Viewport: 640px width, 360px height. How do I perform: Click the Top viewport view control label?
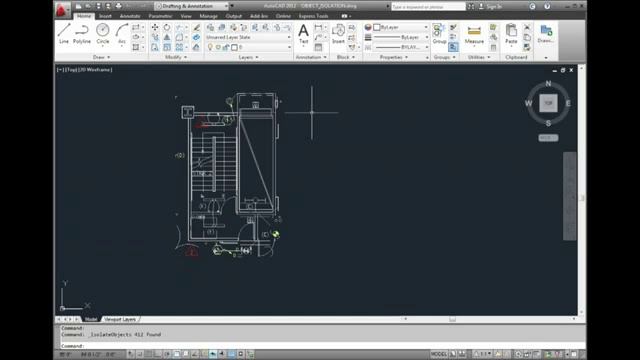click(72, 70)
